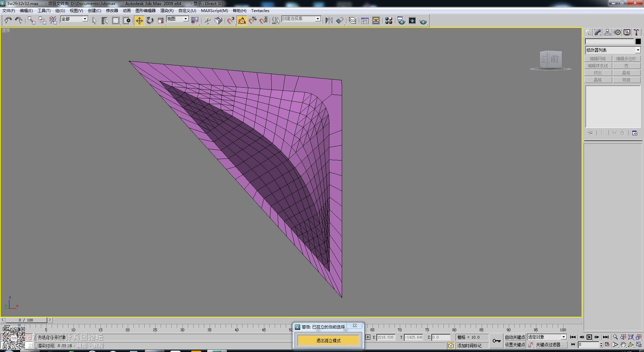This screenshot has width=644, height=352.
Task: Switch to the Modify command panel tab
Action: [x=598, y=32]
